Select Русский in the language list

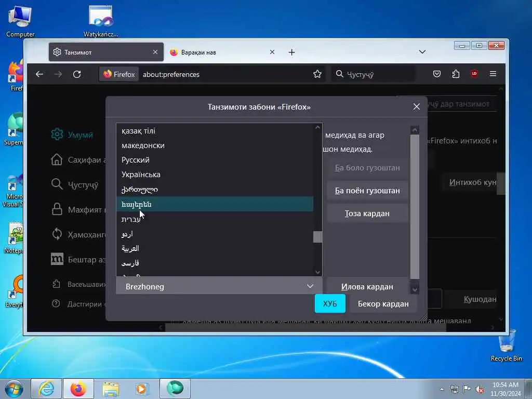tap(215, 160)
